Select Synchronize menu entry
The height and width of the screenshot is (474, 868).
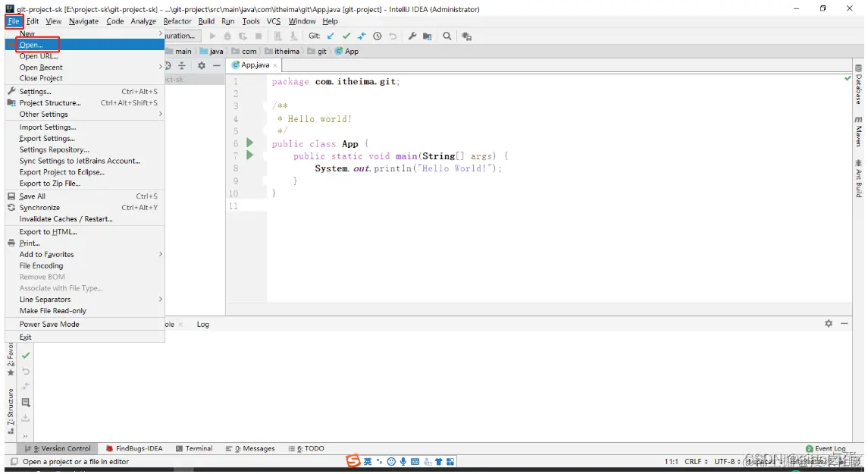pyautogui.click(x=85, y=207)
